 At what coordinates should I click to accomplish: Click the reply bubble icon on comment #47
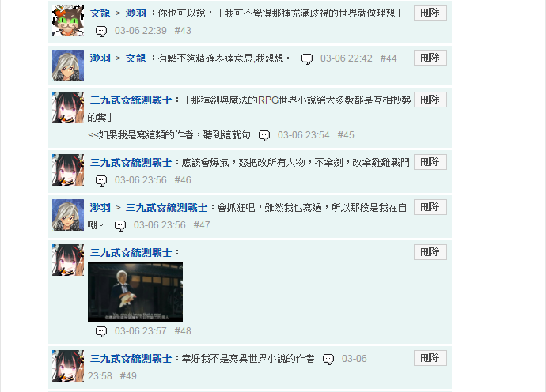tap(120, 225)
